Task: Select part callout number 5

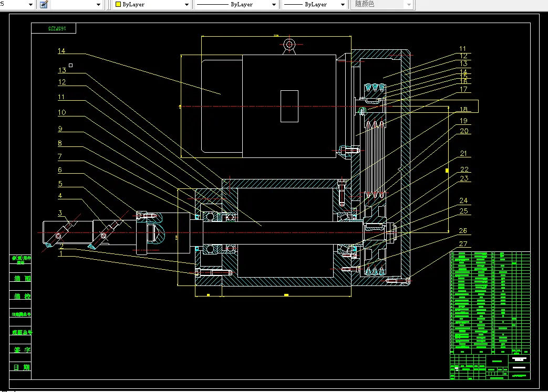Action: click(60, 184)
